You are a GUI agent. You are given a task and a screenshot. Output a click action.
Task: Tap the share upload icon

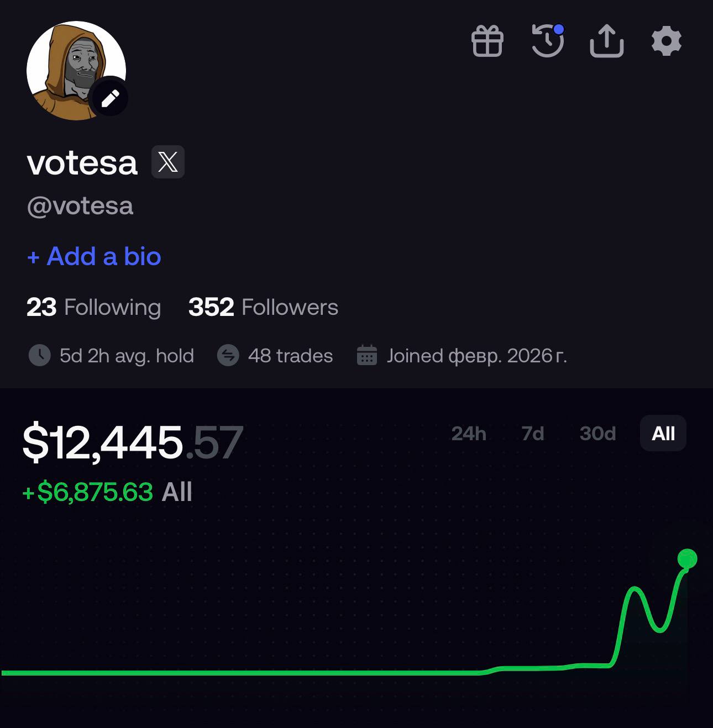[607, 41]
